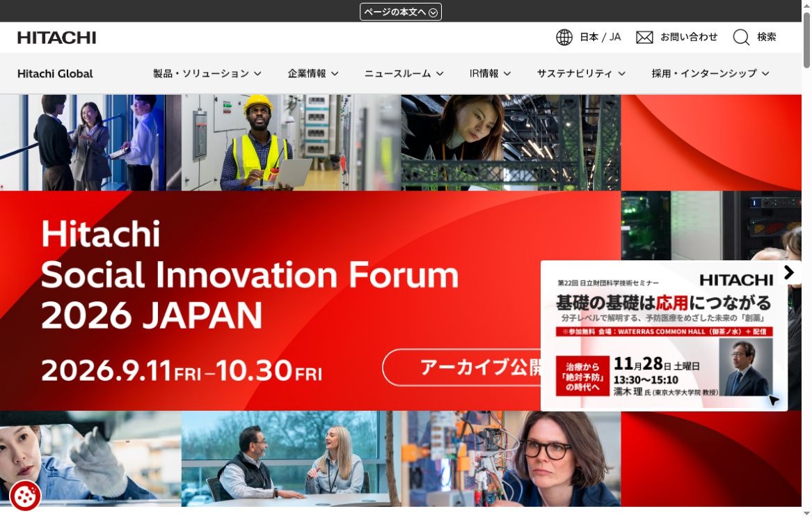
Task: Open the cookie settings icon
Action: [24, 496]
